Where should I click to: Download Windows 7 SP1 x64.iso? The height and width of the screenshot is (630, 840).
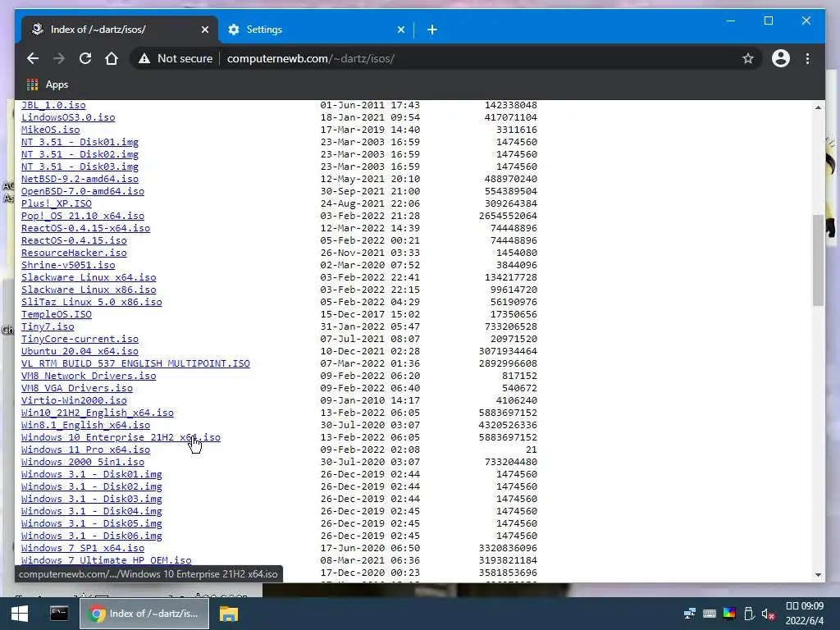83,549
